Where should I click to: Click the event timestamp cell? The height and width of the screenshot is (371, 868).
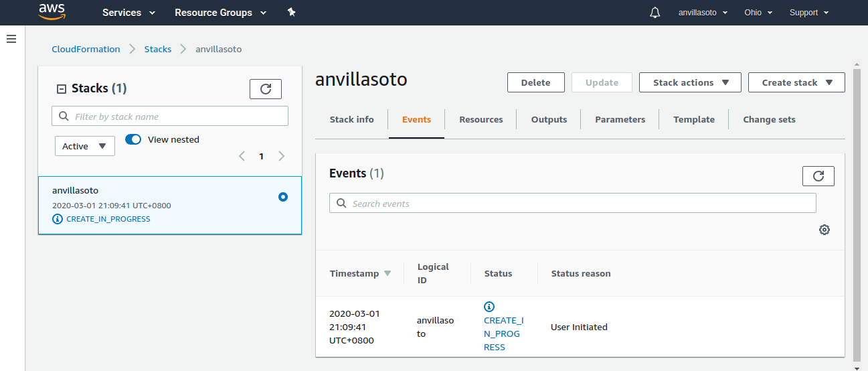tap(355, 327)
